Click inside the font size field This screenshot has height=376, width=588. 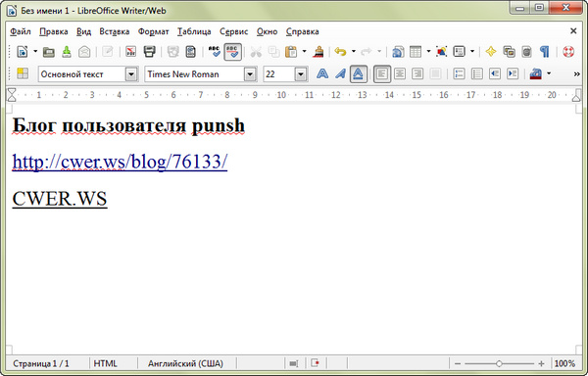pos(279,74)
